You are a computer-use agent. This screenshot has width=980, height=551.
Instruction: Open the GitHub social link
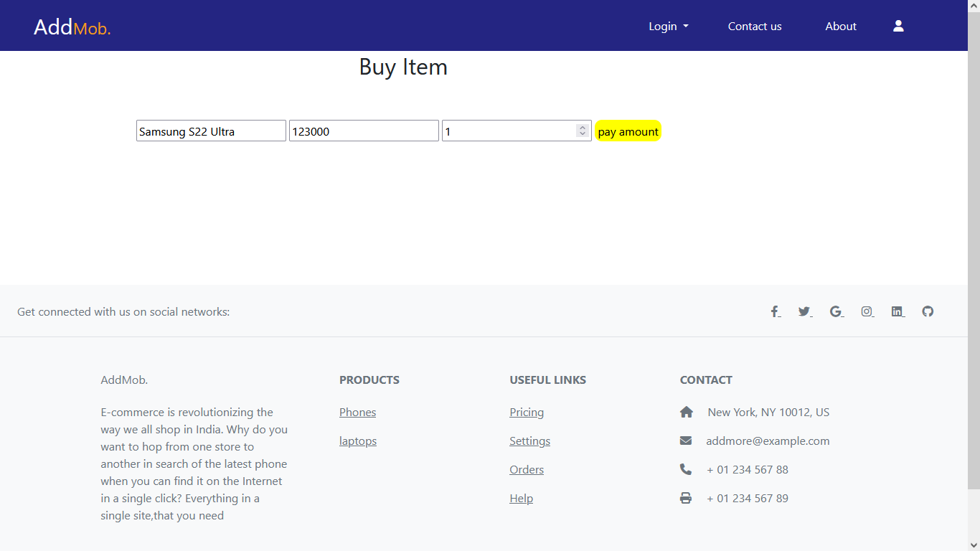(928, 311)
